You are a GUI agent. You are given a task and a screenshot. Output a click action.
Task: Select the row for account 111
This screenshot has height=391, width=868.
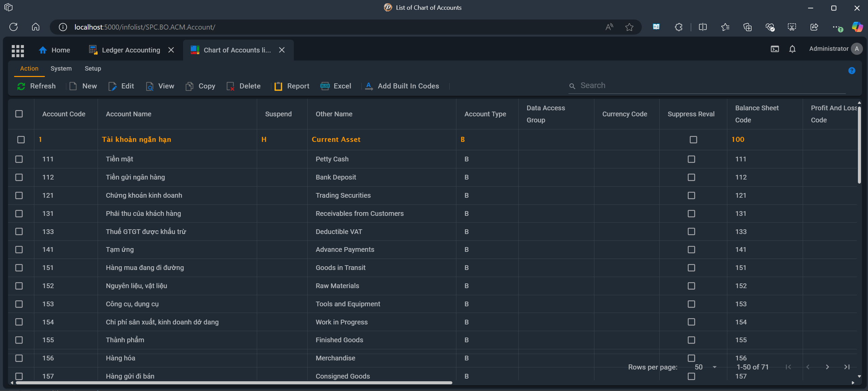[x=19, y=159]
